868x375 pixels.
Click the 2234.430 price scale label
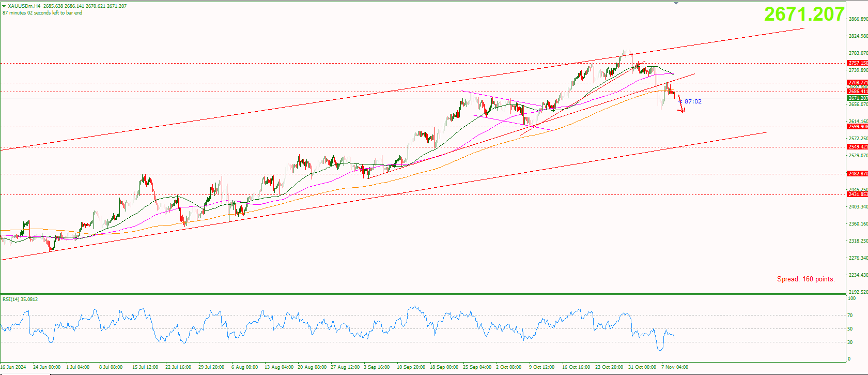[x=858, y=275]
